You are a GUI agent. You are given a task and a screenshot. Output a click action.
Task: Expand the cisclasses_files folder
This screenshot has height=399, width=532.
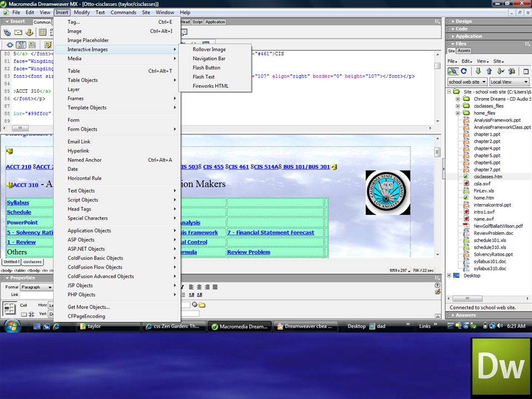point(458,106)
